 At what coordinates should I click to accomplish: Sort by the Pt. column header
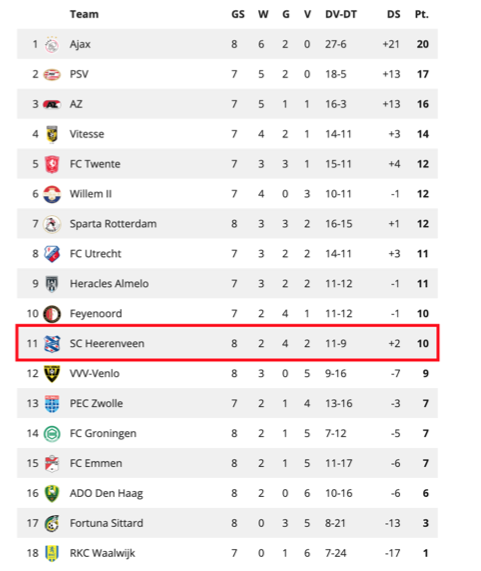[x=422, y=15]
